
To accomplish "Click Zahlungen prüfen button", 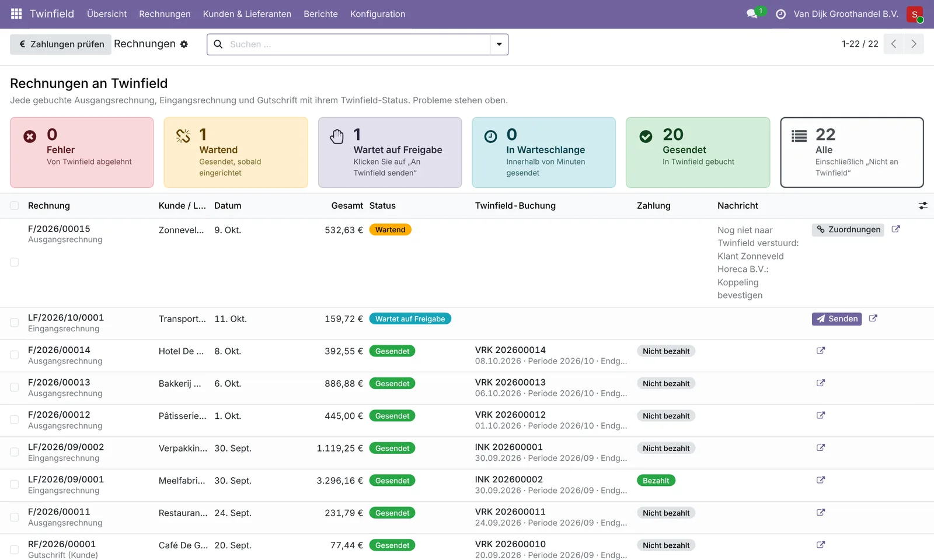I will [61, 44].
